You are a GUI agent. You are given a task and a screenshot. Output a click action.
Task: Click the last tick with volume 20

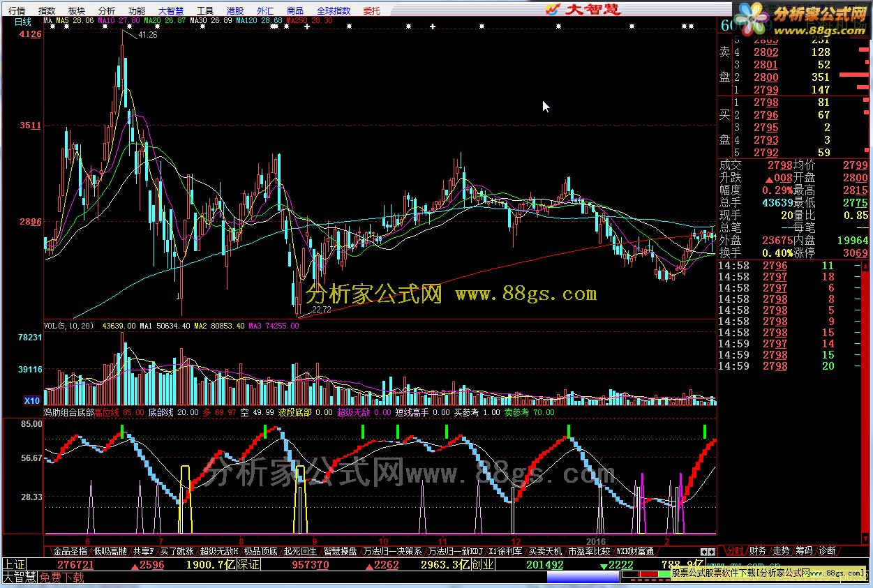[828, 366]
